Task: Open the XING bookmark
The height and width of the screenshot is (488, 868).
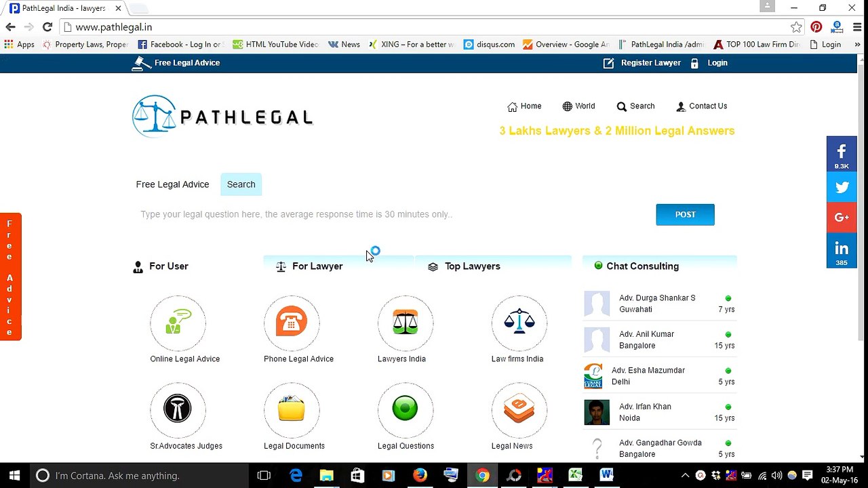Action: 412,45
